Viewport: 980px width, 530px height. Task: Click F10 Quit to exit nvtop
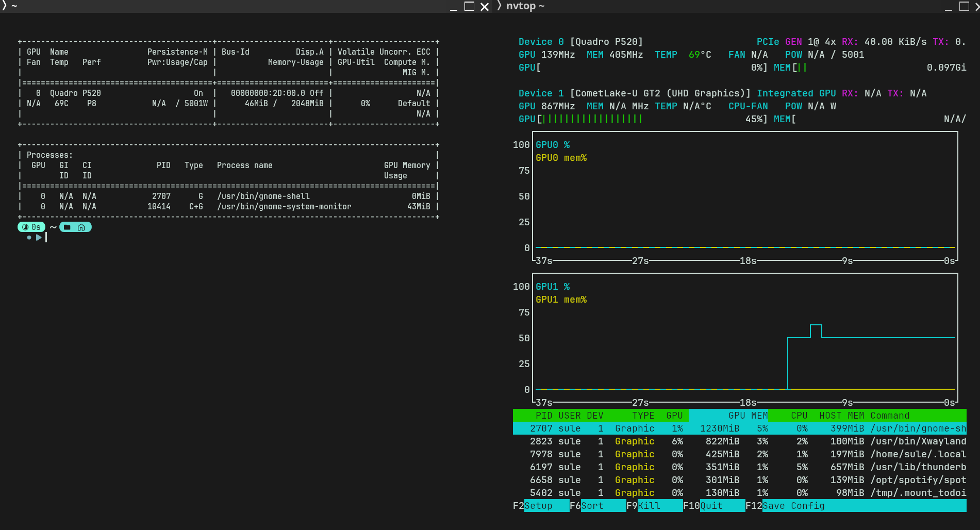click(x=711, y=506)
